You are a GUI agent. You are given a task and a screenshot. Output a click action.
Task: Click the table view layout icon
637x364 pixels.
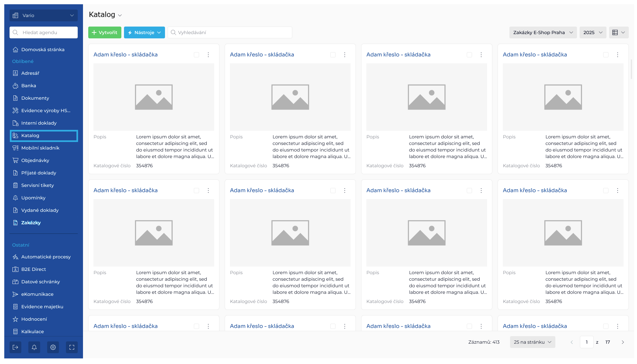[x=615, y=32]
